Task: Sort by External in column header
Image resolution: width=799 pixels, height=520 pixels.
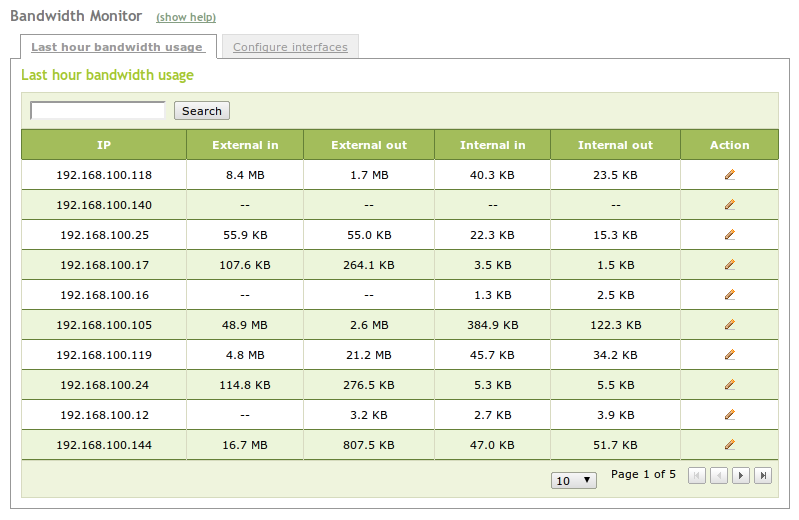Action: pyautogui.click(x=245, y=145)
